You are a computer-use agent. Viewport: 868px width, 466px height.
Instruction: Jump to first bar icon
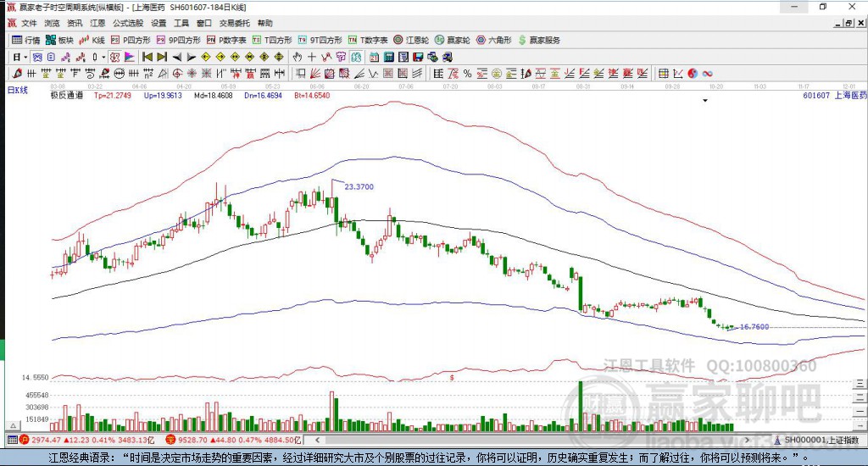click(147, 57)
